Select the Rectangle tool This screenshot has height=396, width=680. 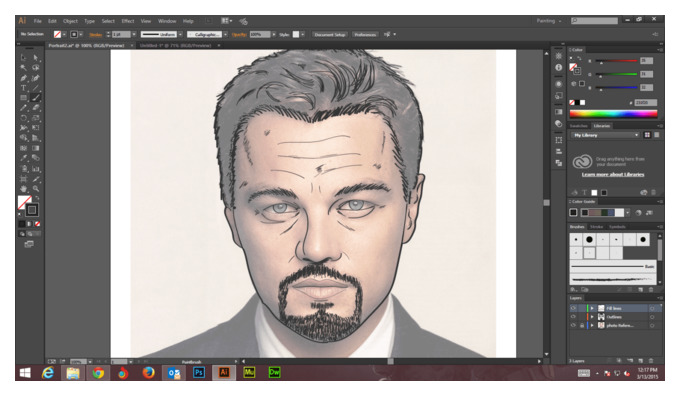pos(23,98)
